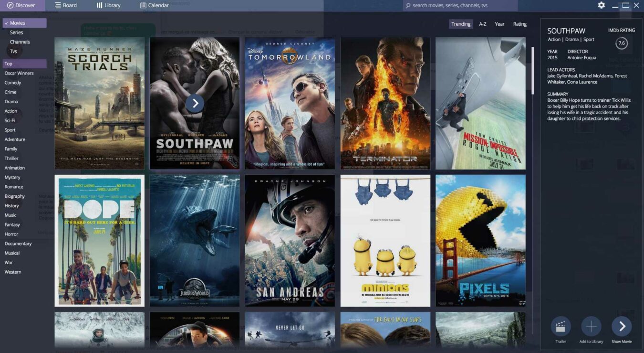Open the Library tab
Viewport: 644px width, 353px height.
(x=108, y=6)
